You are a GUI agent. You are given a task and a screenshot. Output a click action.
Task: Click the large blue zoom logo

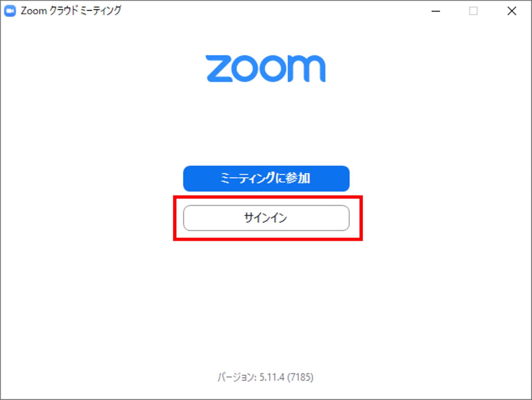pos(265,69)
